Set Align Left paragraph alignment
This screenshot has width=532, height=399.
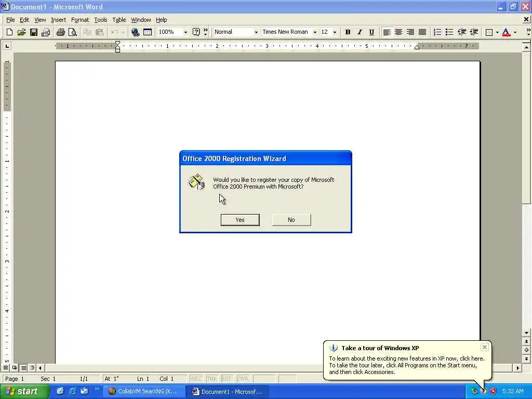pyautogui.click(x=387, y=32)
